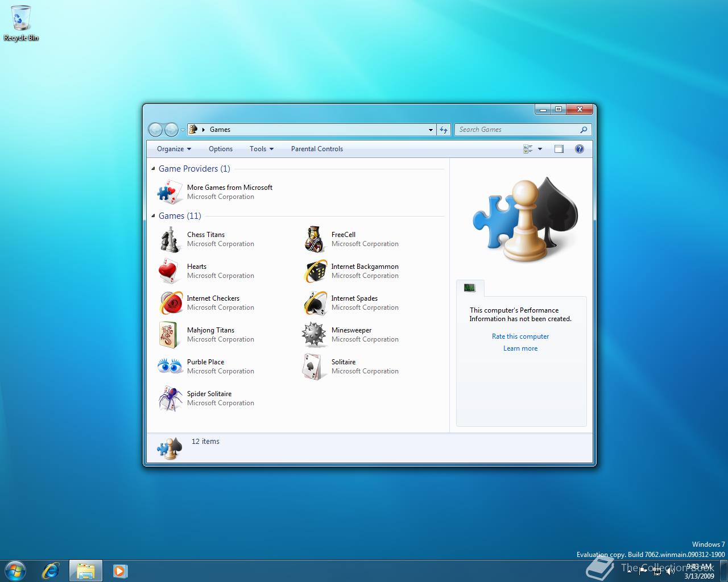The height and width of the screenshot is (582, 728).
Task: Select the Internet Backgammon label
Action: pyautogui.click(x=365, y=267)
